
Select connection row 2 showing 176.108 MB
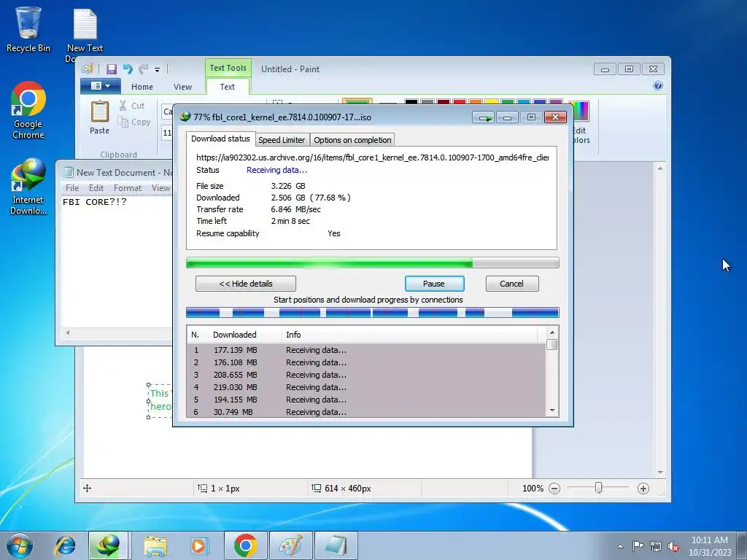coord(366,362)
